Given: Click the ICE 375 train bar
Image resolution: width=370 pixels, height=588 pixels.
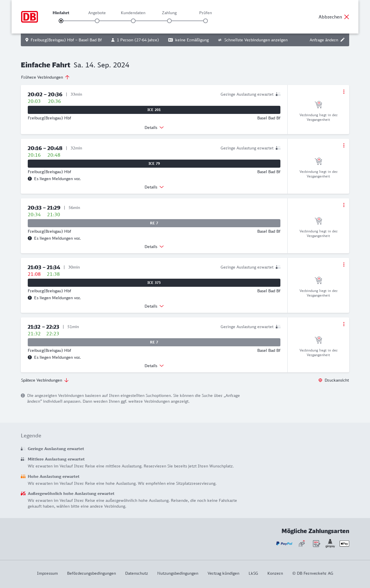Looking at the screenshot, I should tap(154, 283).
